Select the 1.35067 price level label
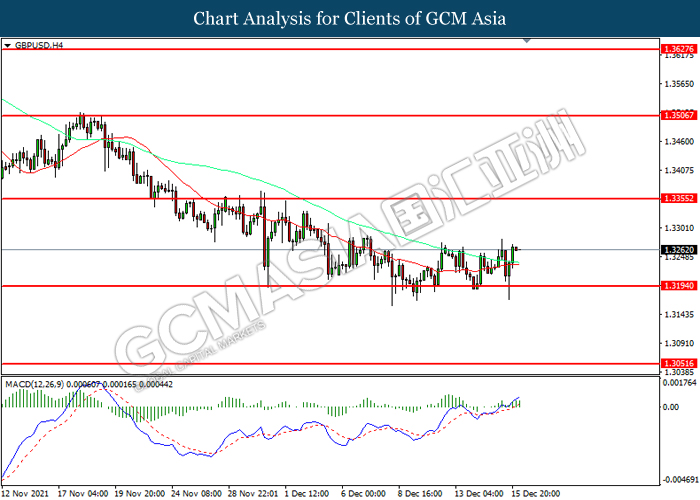The height and width of the screenshot is (500, 700). 679,115
